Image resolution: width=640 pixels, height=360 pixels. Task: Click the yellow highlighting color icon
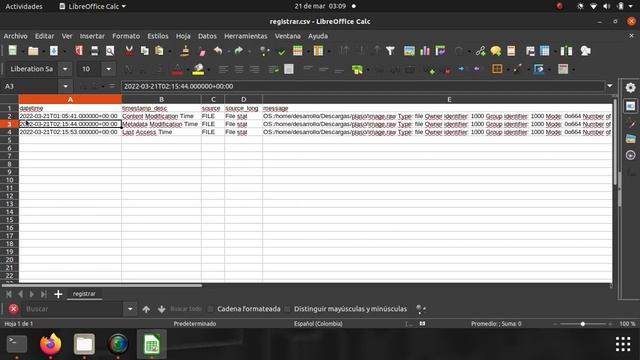[198, 69]
